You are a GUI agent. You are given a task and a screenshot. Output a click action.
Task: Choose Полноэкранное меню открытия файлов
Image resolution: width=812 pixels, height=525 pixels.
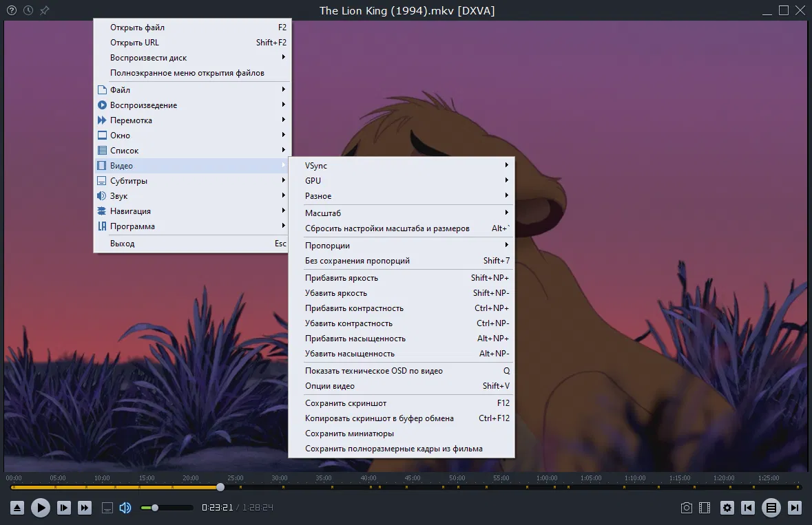(x=192, y=73)
